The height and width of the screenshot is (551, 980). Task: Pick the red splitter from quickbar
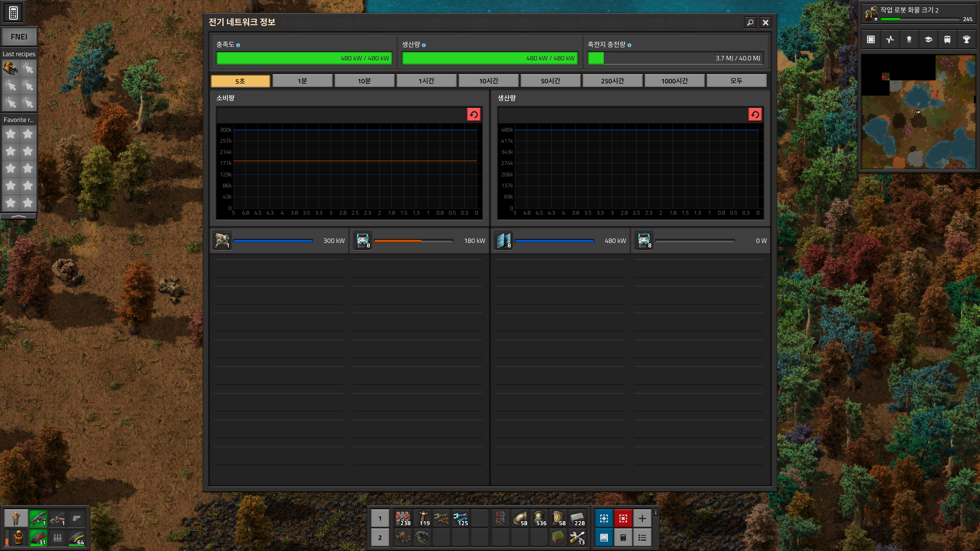pos(501,518)
